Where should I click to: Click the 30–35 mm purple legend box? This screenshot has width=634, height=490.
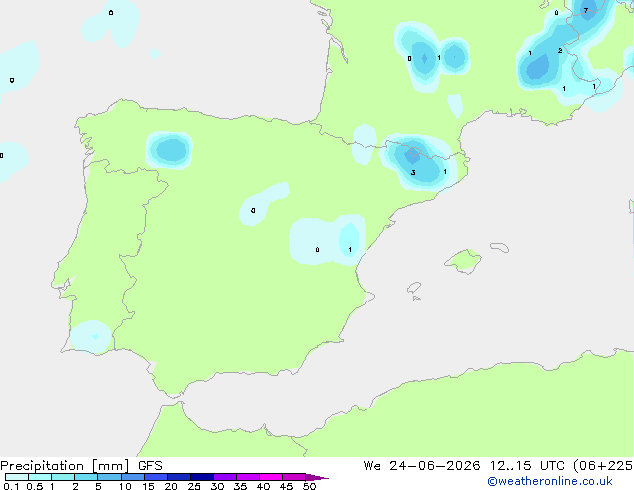pos(225,477)
